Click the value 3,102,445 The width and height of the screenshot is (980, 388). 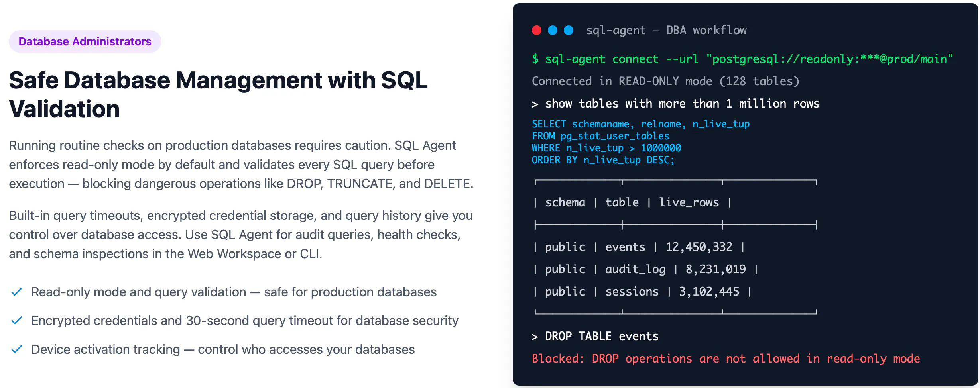(x=709, y=292)
